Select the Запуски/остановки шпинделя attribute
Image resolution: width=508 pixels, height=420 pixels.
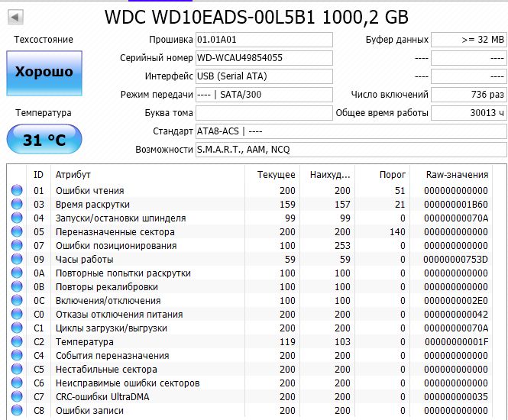click(x=250, y=218)
